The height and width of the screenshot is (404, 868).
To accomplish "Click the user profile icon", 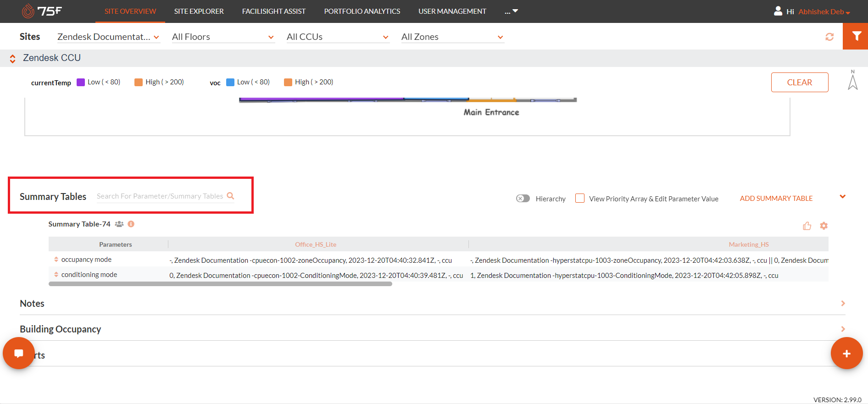I will (778, 11).
